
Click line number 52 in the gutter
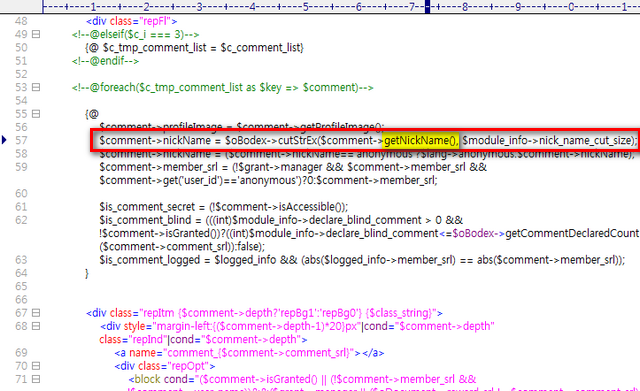pyautogui.click(x=21, y=74)
